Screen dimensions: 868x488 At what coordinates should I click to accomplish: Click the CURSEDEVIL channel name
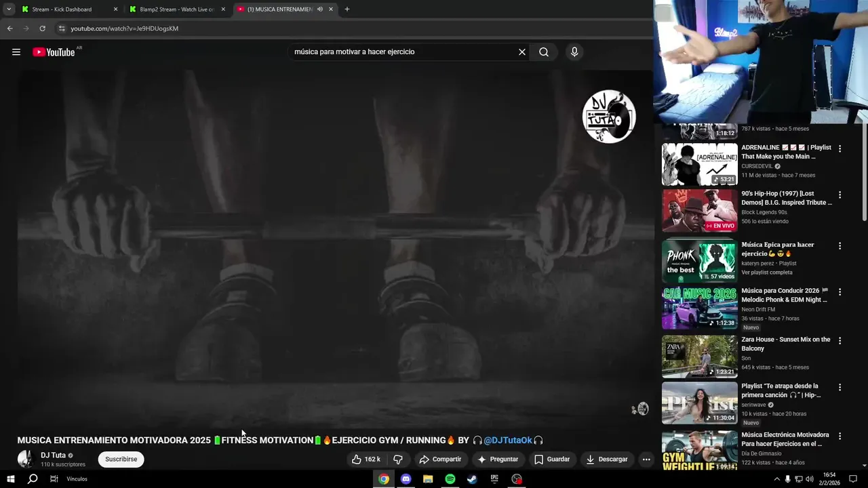point(757,166)
